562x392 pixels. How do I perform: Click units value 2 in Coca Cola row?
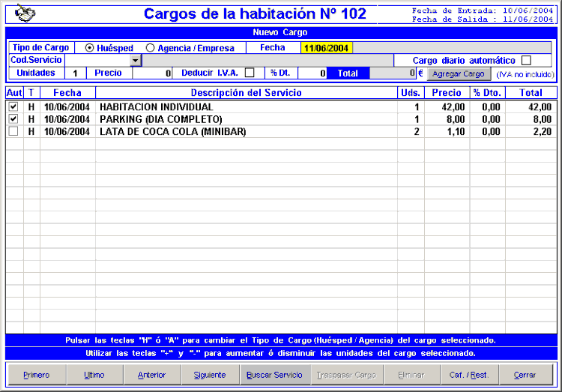417,132
